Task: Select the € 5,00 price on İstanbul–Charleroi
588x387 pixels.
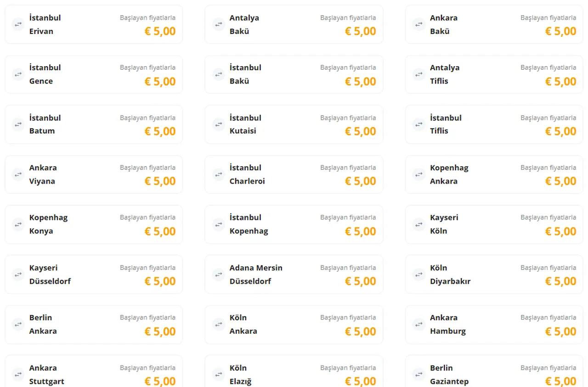Action: tap(360, 182)
